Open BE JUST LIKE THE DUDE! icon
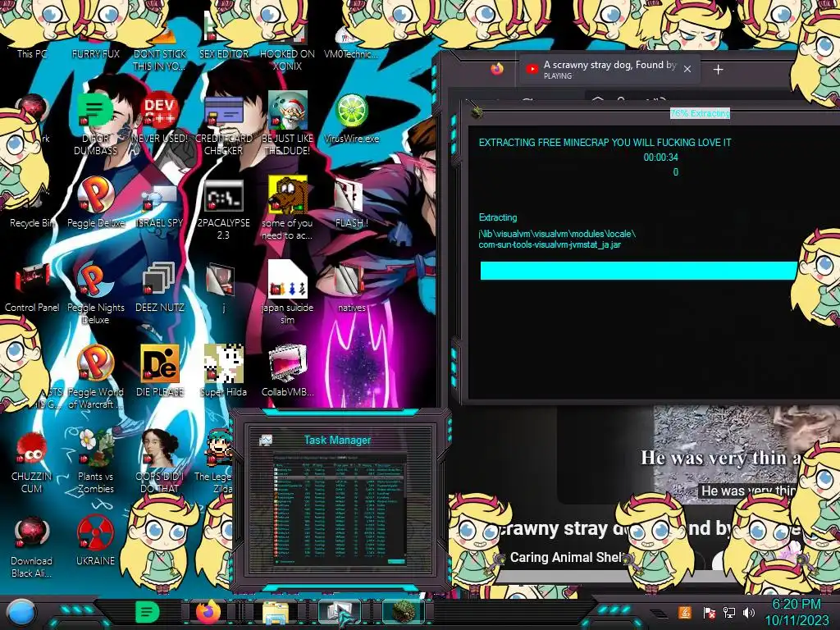Viewport: 840px width, 630px height. tap(288, 123)
